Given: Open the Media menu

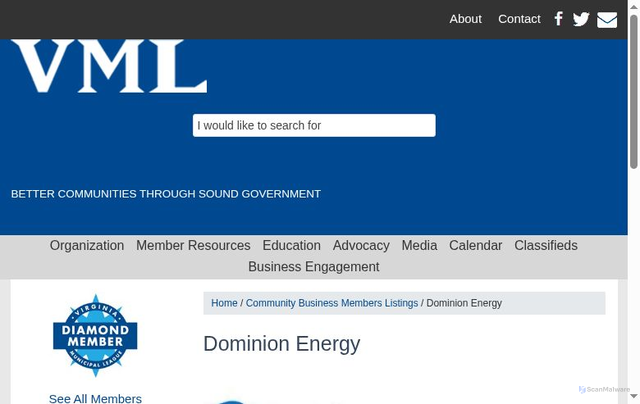Looking at the screenshot, I should pos(419,245).
